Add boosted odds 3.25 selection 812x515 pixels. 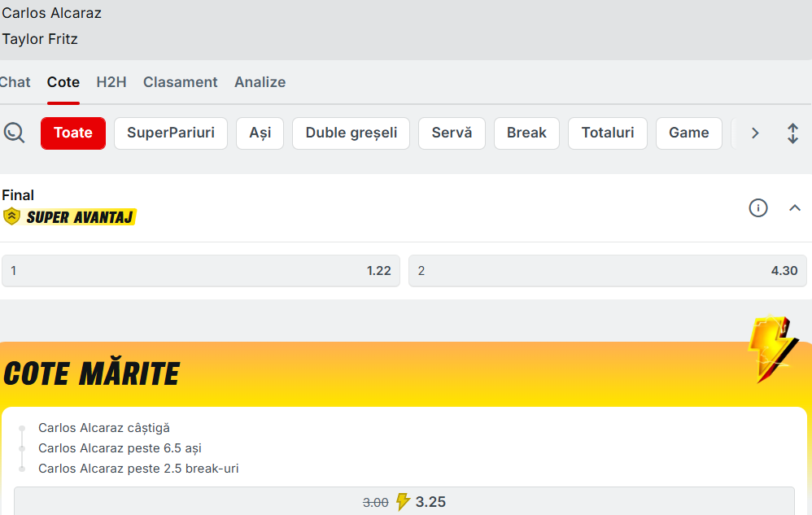(x=404, y=501)
